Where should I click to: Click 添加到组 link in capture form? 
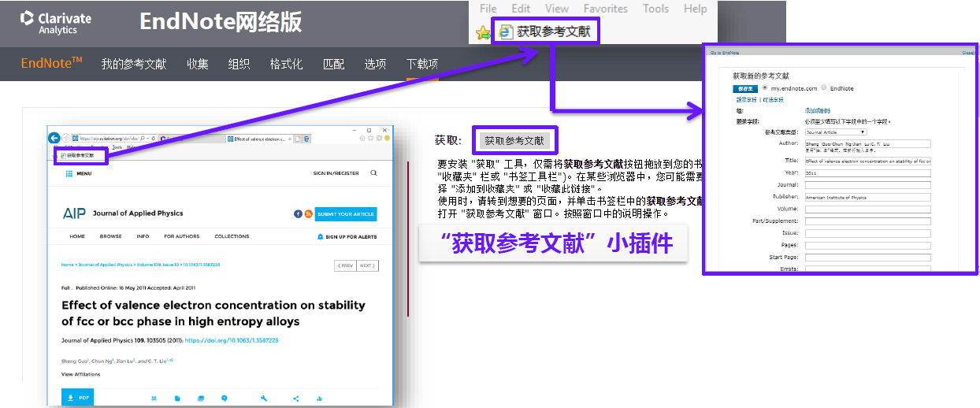[817, 111]
